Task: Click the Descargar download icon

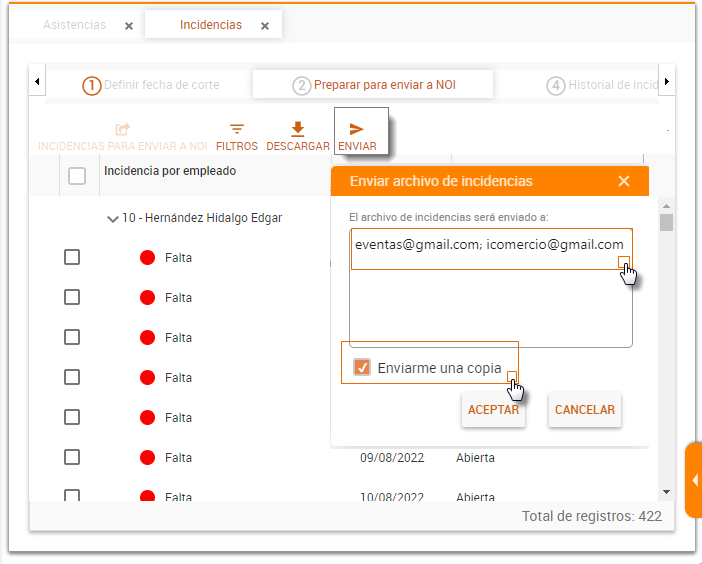Action: tap(297, 129)
